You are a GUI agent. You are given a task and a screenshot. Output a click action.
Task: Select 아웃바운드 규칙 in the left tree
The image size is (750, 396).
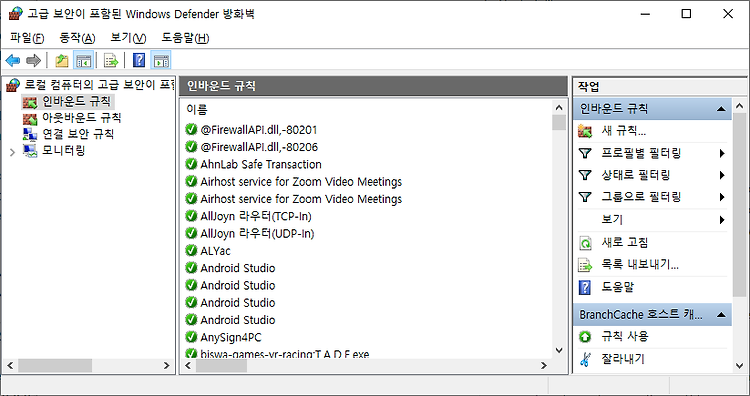[x=82, y=118]
